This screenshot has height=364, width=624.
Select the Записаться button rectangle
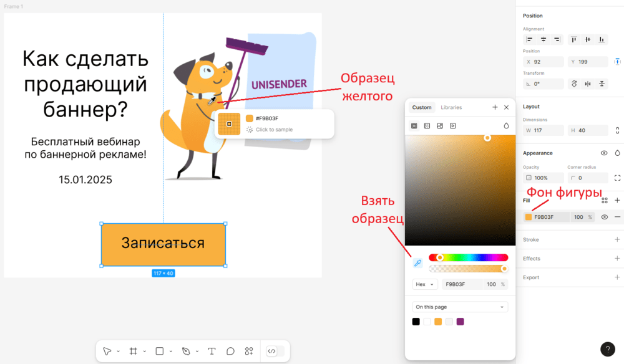[x=163, y=245]
